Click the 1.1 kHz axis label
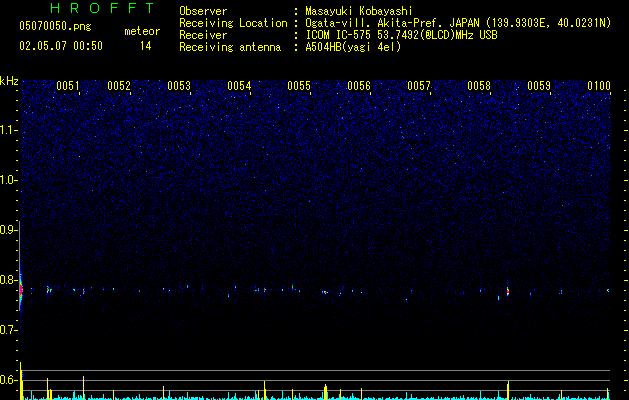629x400 pixels. (x=8, y=130)
